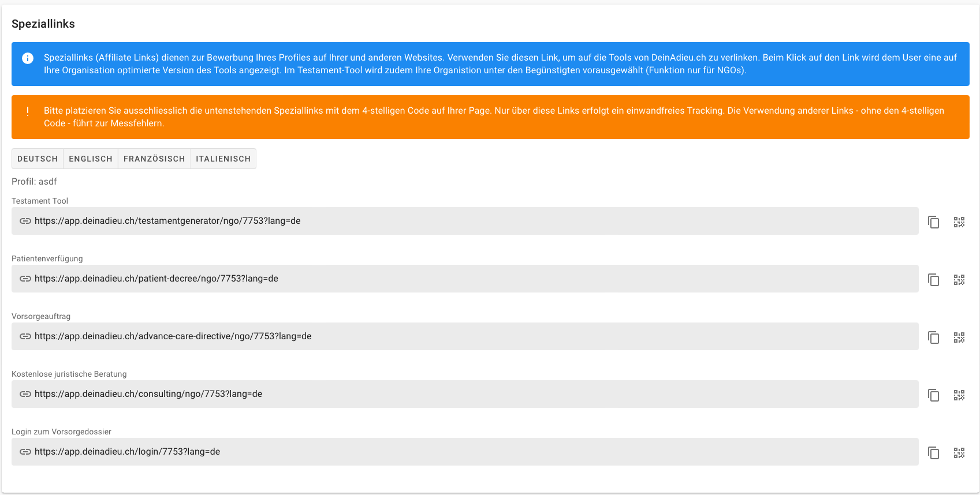Copy the Kostenlose juristische Beratung link
980x495 pixels.
pos(933,395)
